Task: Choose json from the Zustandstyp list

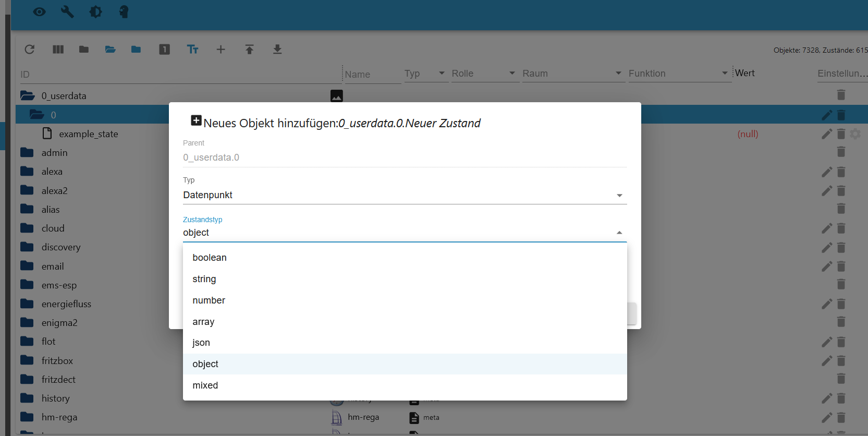Action: click(405, 343)
